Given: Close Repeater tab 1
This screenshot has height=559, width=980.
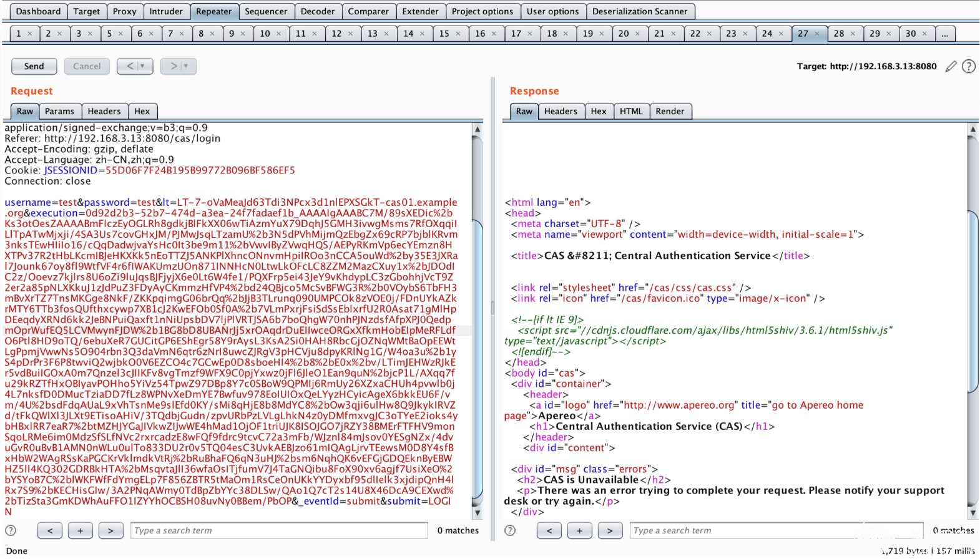Looking at the screenshot, I should pyautogui.click(x=29, y=34).
